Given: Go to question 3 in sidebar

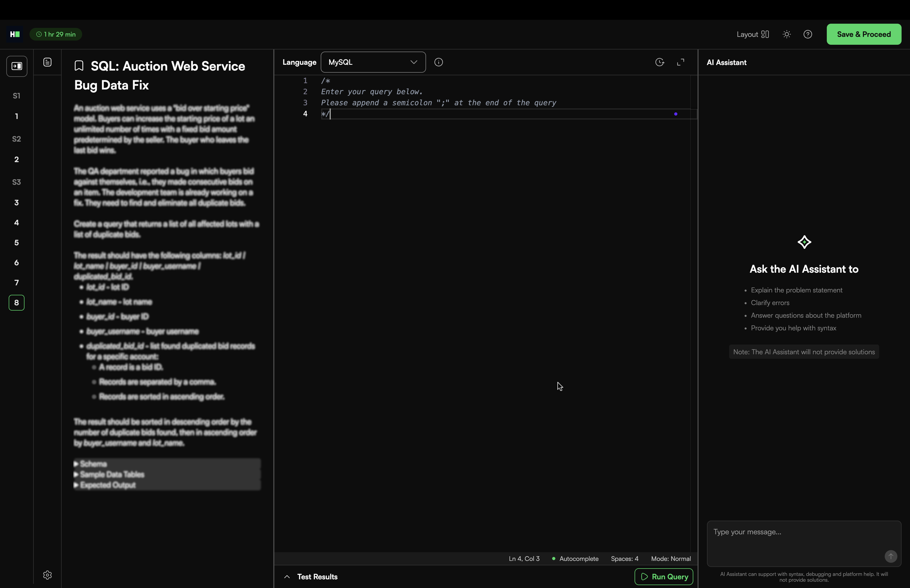Looking at the screenshot, I should (x=16, y=203).
